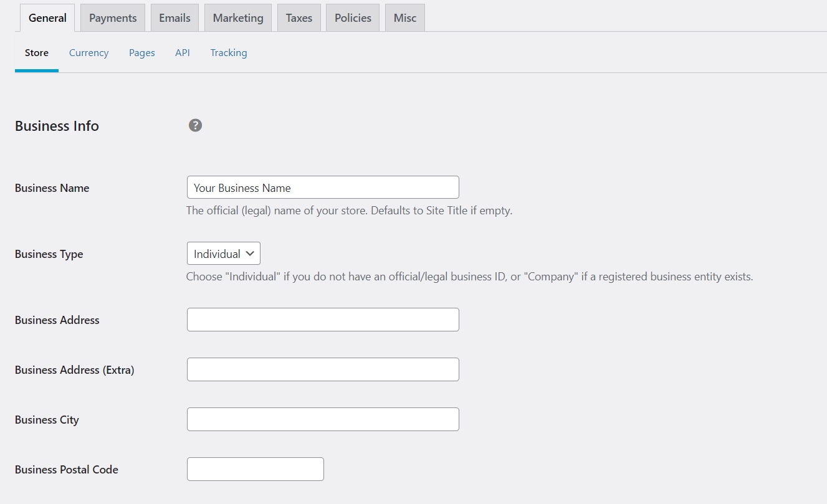The width and height of the screenshot is (827, 504).
Task: Click the Business Address label
Action: click(x=57, y=320)
